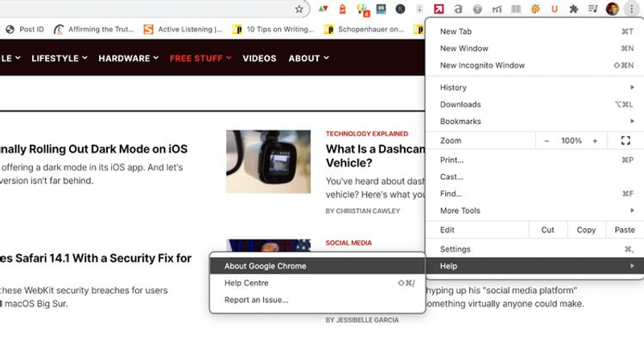The width and height of the screenshot is (644, 341).
Task: Open the 'Safari 14.1 With a Security Fix' article
Action: tap(96, 258)
